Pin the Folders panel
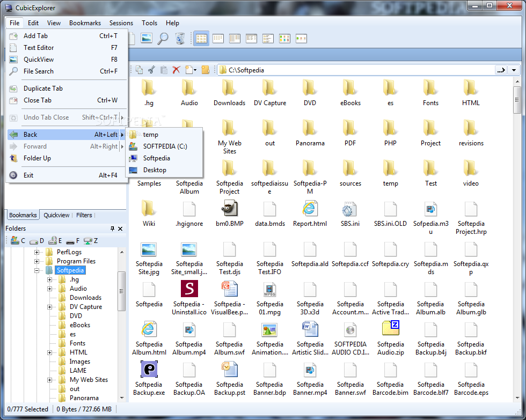 pyautogui.click(x=112, y=229)
